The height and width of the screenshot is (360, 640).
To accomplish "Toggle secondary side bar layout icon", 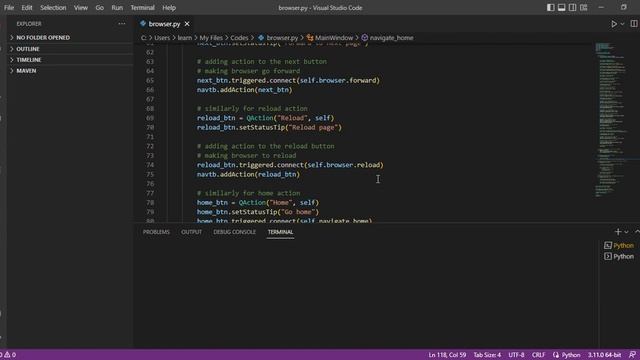I will 573,7.
